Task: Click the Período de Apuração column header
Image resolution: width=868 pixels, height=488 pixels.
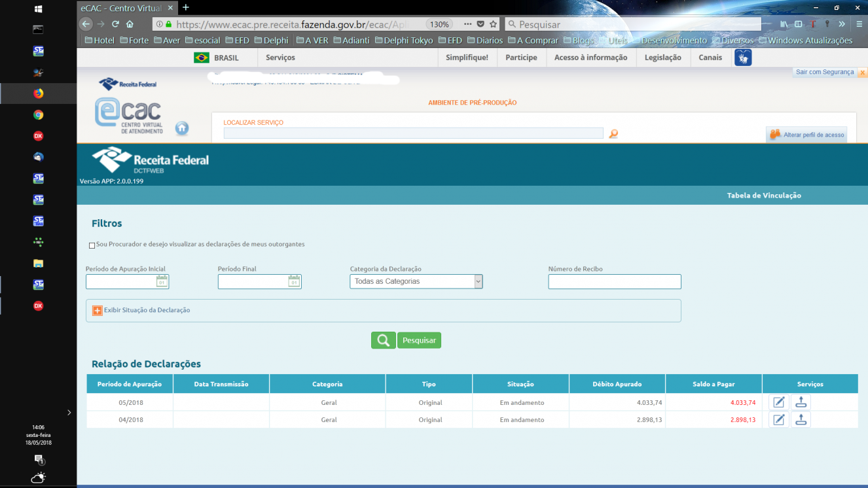Action: tap(130, 384)
